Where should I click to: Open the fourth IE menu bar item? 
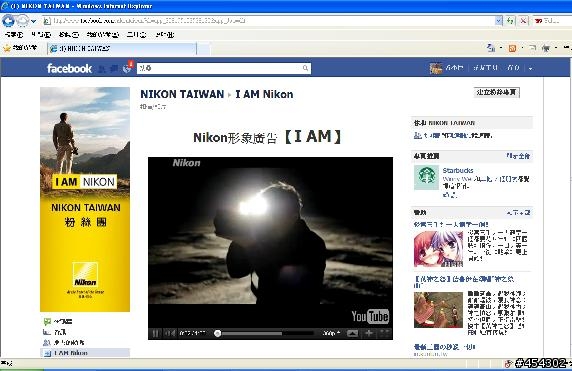[103, 35]
